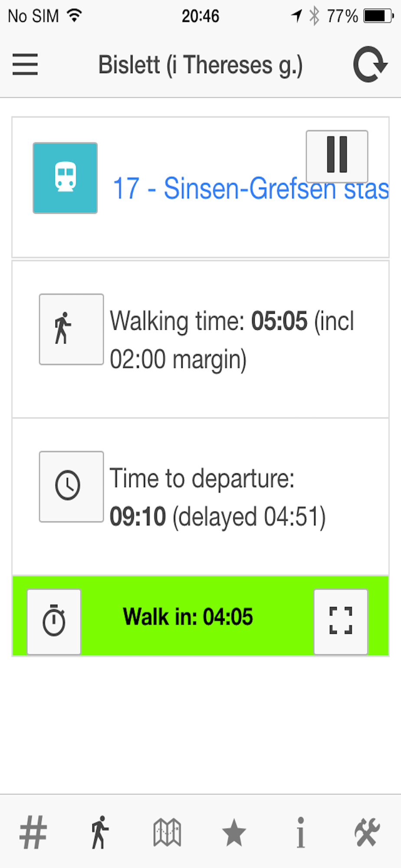The height and width of the screenshot is (868, 401).
Task: Tap the battery indicator in status bar
Action: coord(377,16)
